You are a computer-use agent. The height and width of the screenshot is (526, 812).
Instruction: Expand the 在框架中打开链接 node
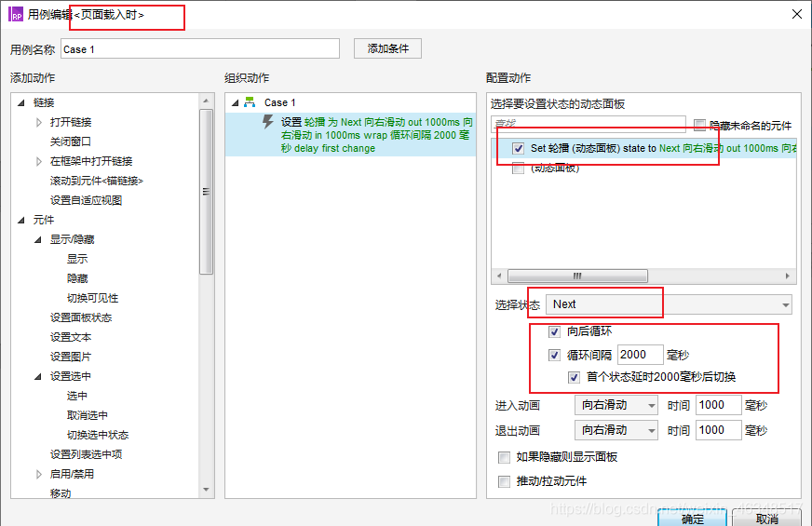click(39, 162)
